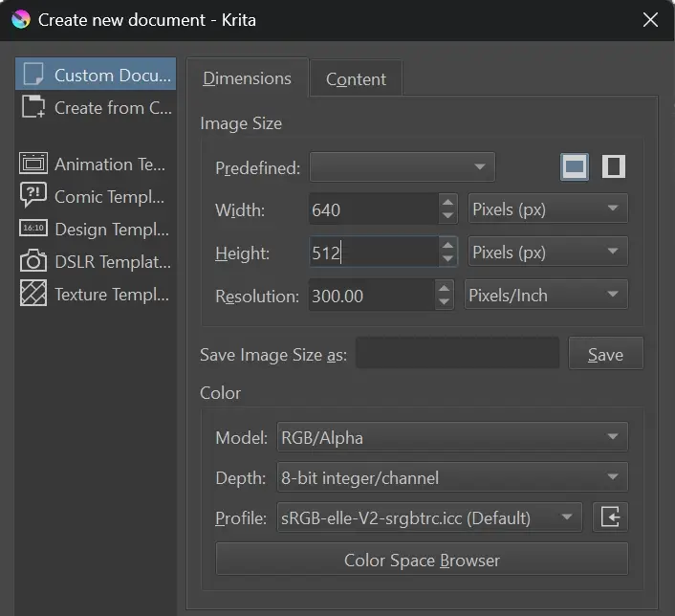Screen dimensions: 675x616
Task: Select the Design Templates 16:10 icon
Action: [x=33, y=228]
